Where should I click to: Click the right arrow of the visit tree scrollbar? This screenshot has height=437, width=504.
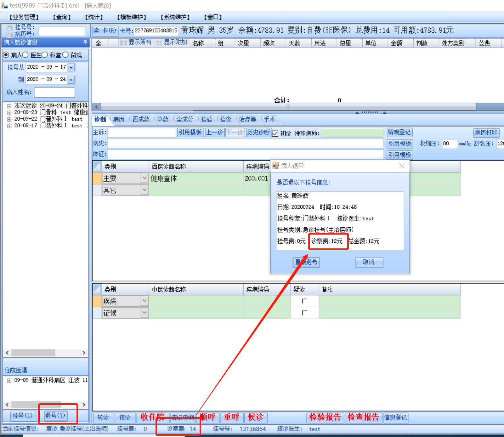84,353
